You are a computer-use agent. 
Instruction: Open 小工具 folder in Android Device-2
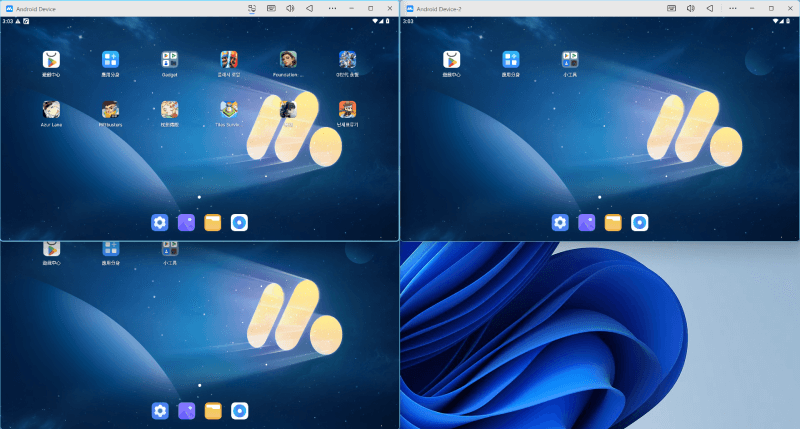click(570, 60)
